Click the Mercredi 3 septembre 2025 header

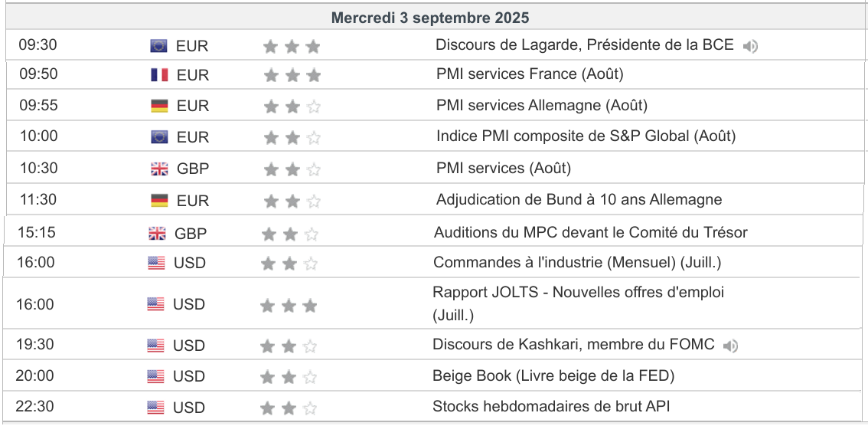pos(430,18)
